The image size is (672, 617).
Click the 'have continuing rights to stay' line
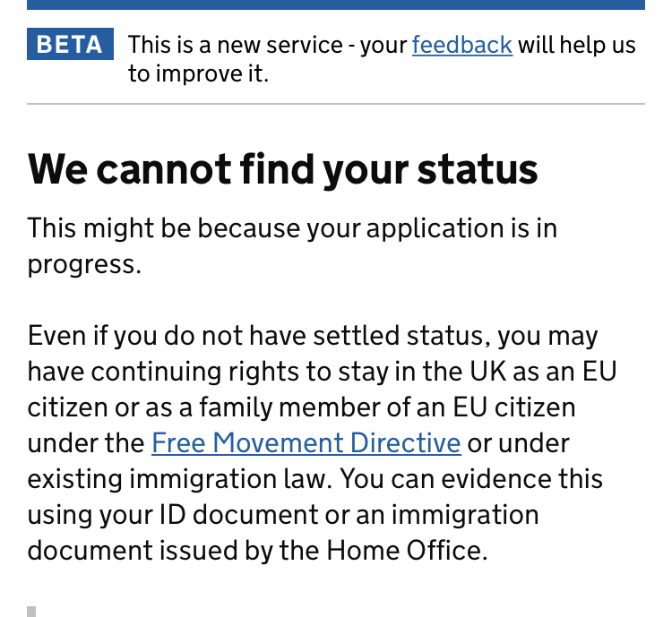pyautogui.click(x=322, y=372)
